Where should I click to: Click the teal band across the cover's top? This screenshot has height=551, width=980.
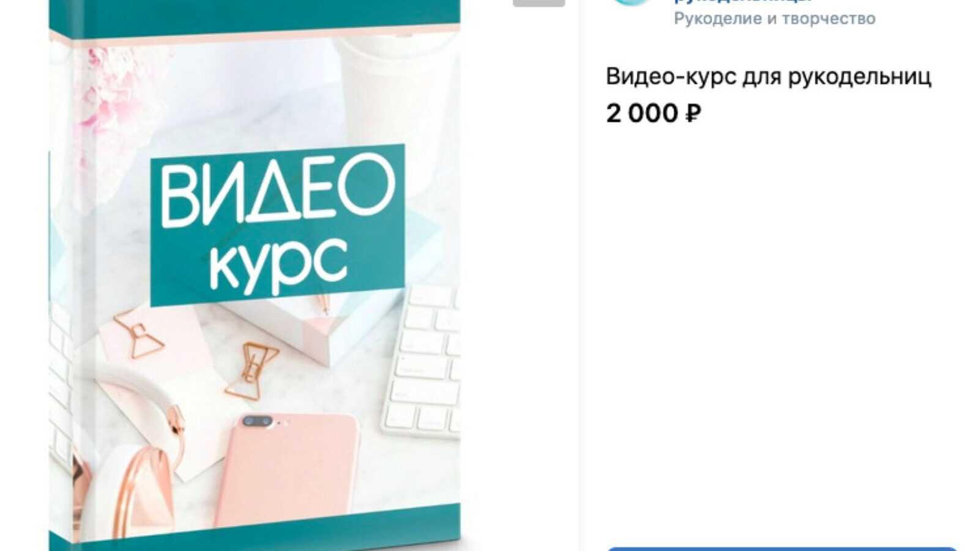(254, 15)
